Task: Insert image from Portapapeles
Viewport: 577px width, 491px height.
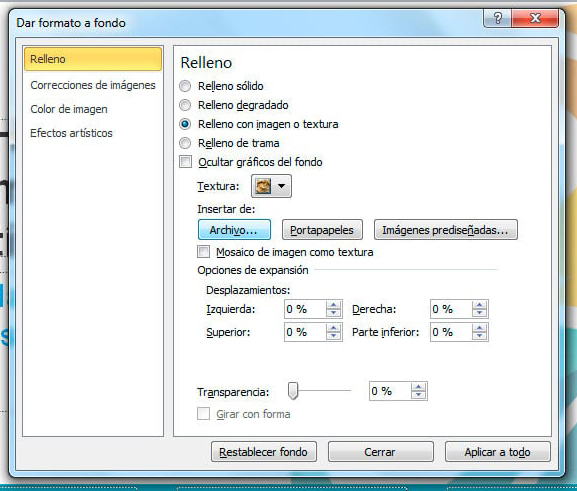Action: [x=322, y=230]
